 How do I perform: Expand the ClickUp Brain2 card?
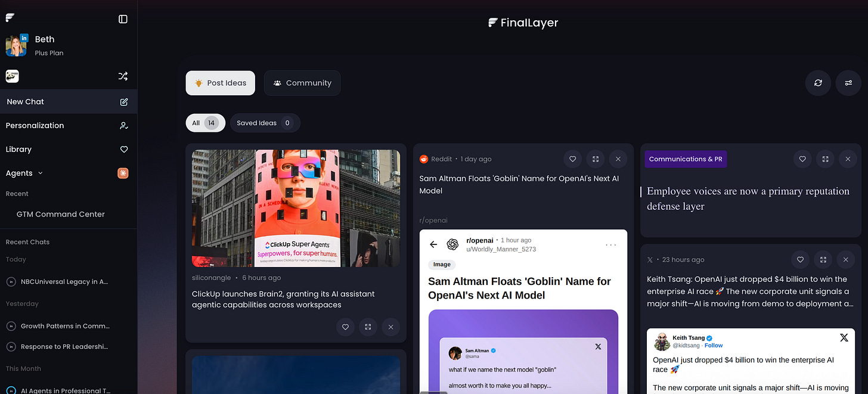pos(368,327)
